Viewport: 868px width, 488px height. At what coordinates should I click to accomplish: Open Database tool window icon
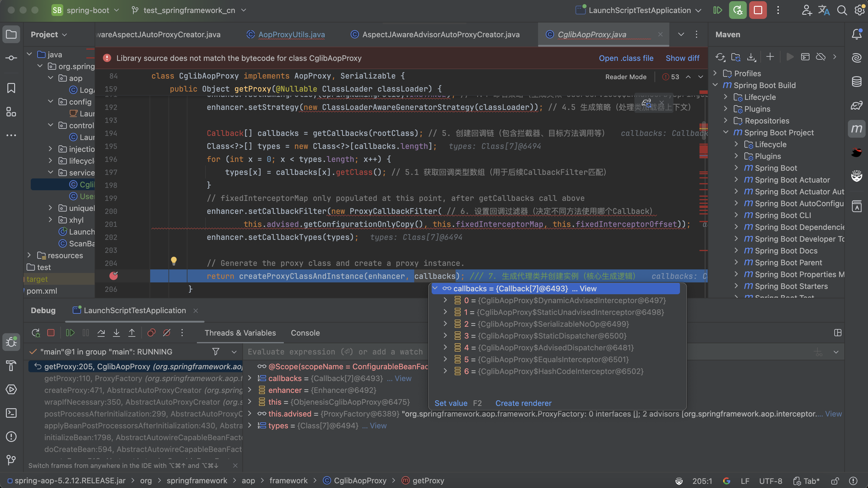pos(856,81)
